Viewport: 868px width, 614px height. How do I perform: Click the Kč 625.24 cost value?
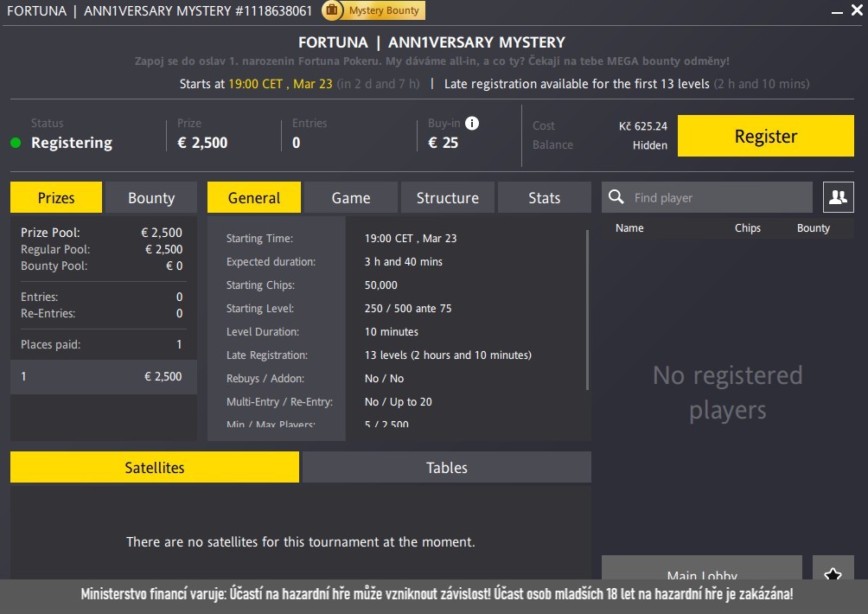tap(642, 125)
